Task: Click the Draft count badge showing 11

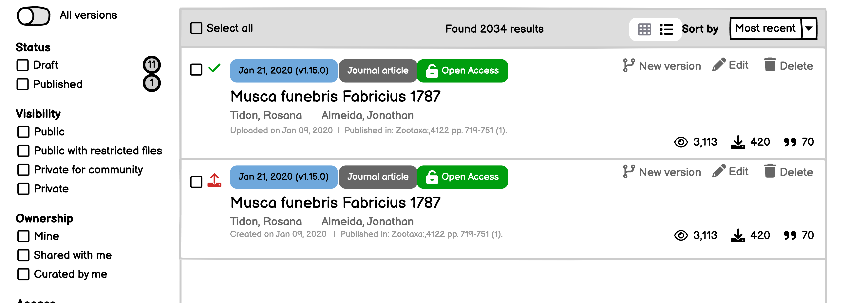Action: (x=152, y=64)
